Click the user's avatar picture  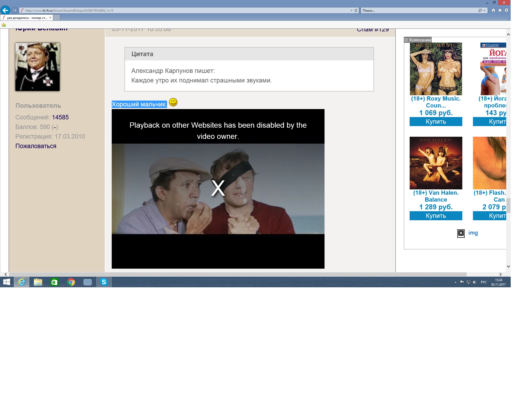pyautogui.click(x=38, y=67)
